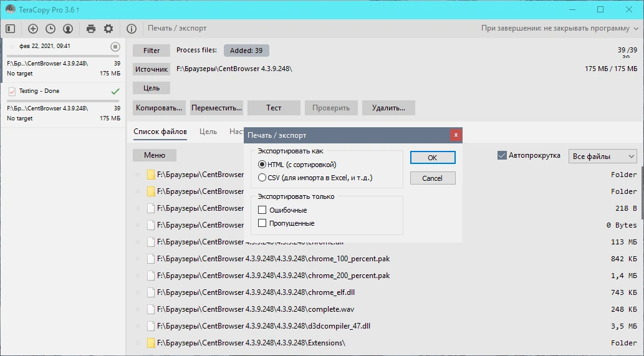Click green checkmark on Testing - Done job
The image size is (644, 356).
point(115,91)
